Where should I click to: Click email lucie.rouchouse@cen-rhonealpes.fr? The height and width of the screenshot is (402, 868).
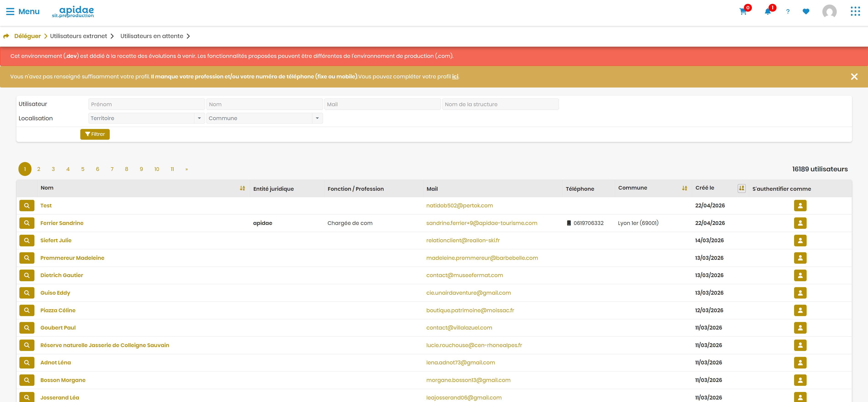coord(474,345)
